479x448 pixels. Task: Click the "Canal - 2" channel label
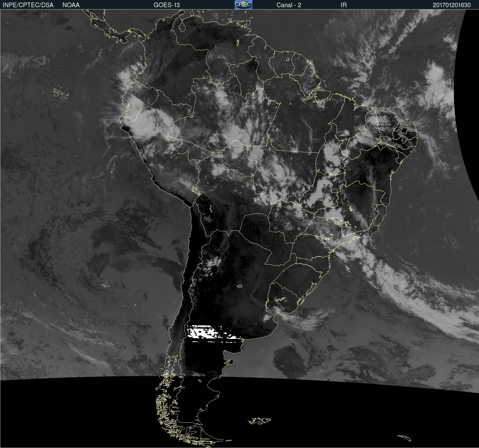(289, 5)
